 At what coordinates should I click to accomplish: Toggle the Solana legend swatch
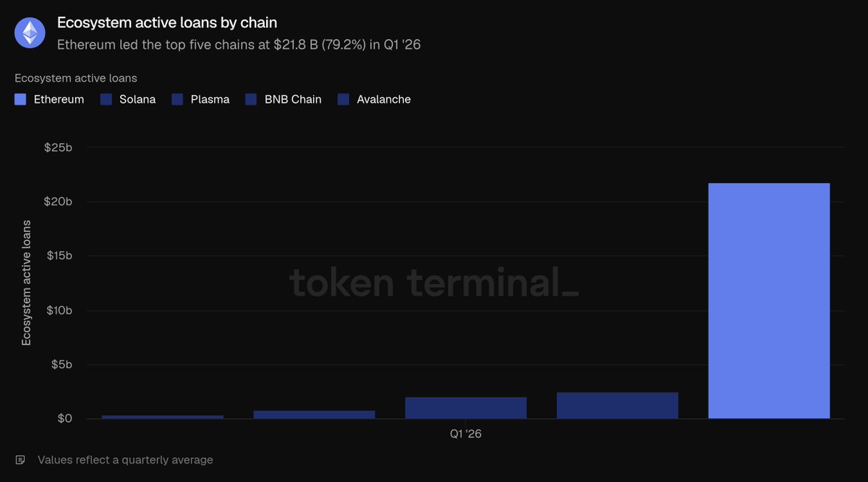(x=106, y=99)
